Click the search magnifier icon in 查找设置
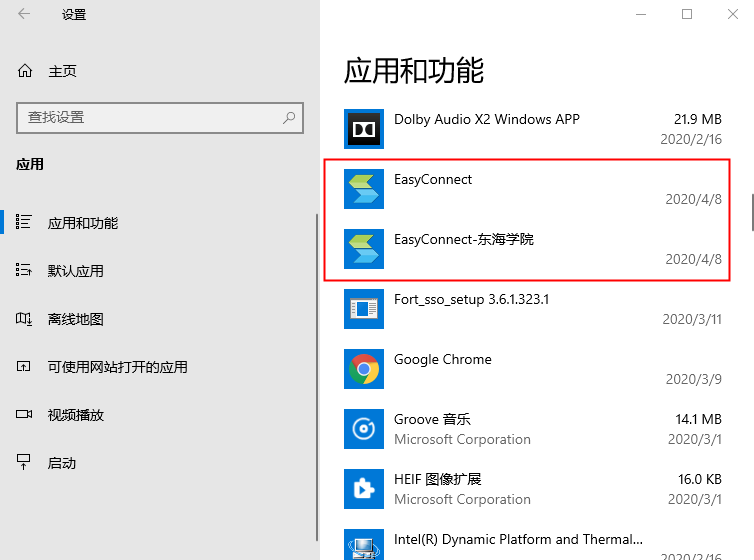Screen dimensions: 754x560 coord(290,118)
